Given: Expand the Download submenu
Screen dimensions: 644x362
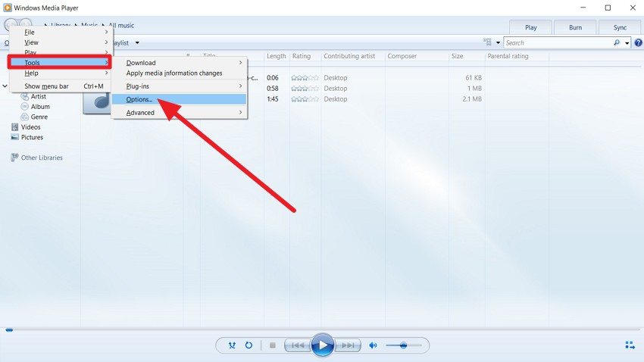Looking at the screenshot, I should coord(180,63).
